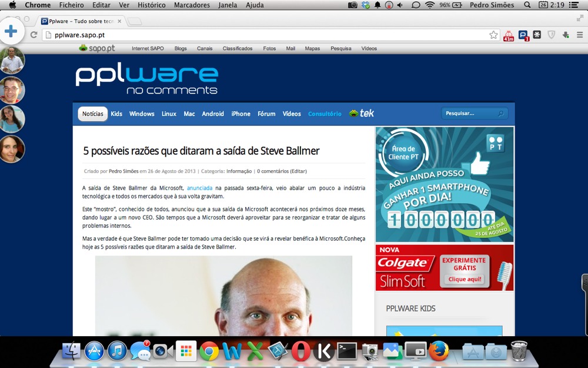The height and width of the screenshot is (368, 588).
Task: Open the article title about Steve Ballmer
Action: pyautogui.click(x=201, y=151)
